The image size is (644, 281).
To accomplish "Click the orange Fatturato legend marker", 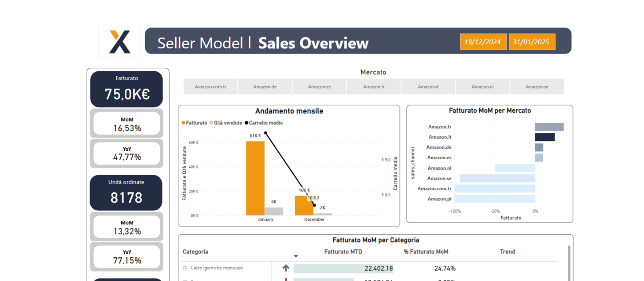I will tap(183, 123).
